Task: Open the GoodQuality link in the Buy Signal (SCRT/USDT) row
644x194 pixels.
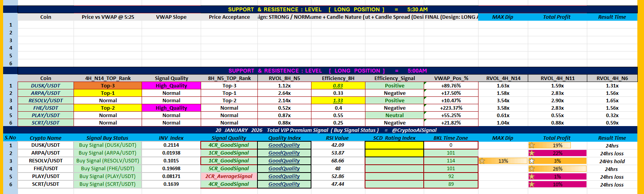Action: pyautogui.click(x=284, y=184)
